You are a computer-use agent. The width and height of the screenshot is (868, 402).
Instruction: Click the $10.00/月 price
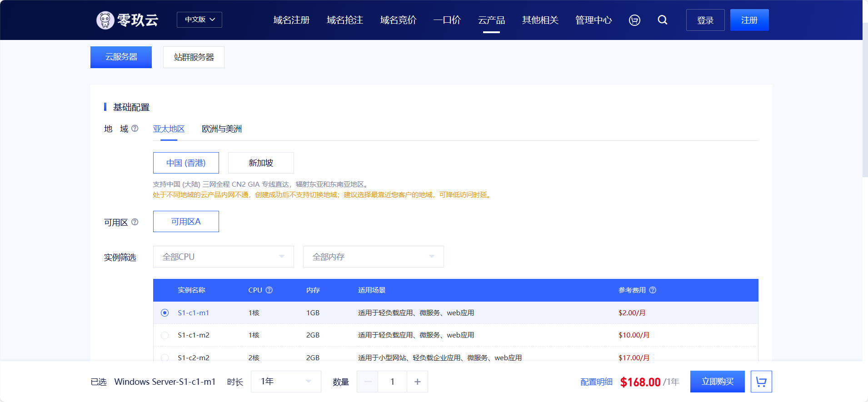click(634, 335)
